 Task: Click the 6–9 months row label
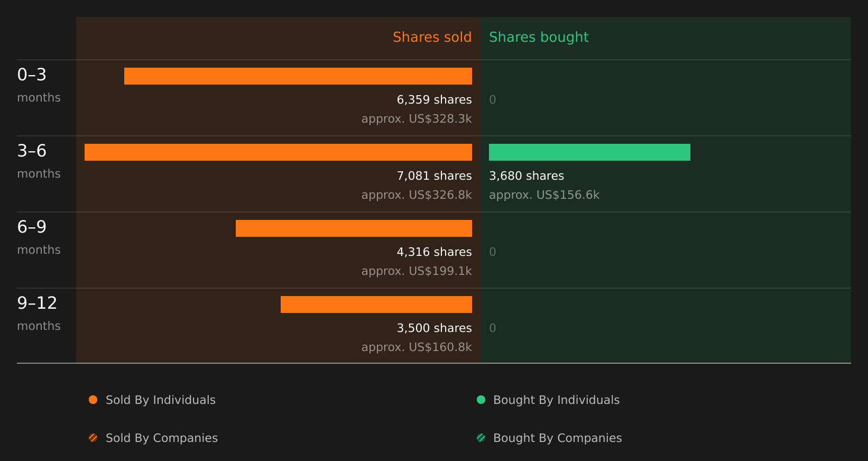pos(39,237)
